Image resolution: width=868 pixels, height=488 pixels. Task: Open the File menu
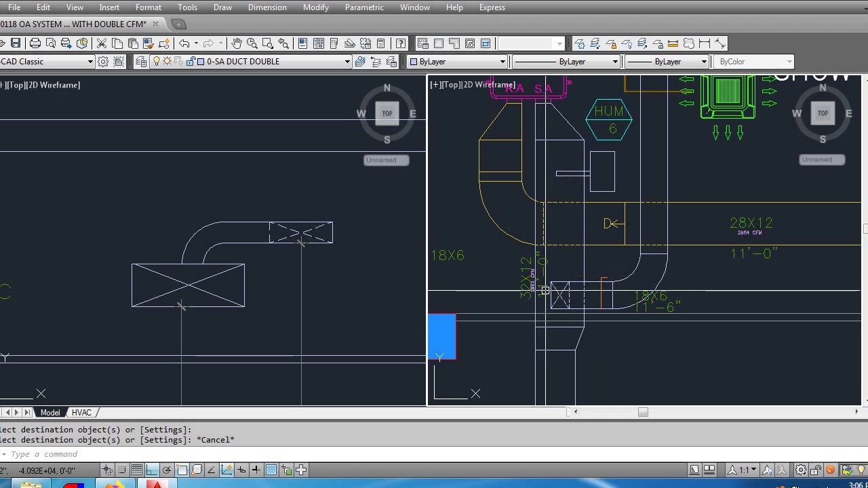point(14,7)
